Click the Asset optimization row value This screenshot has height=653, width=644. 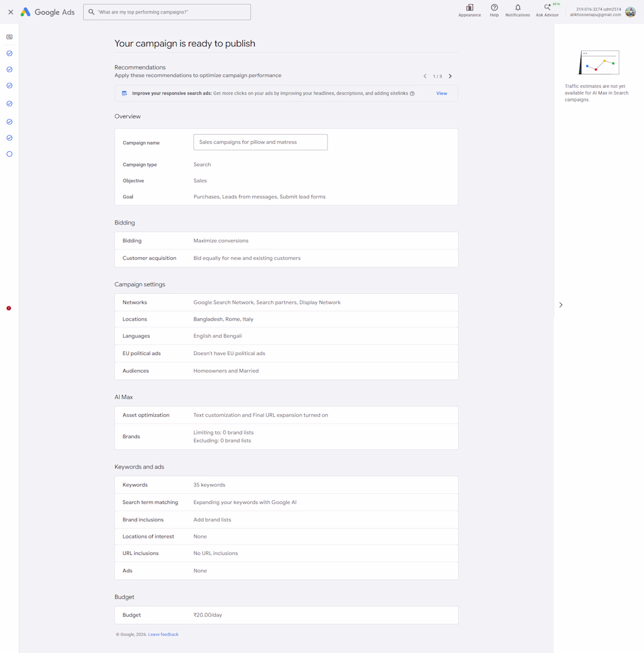point(261,415)
